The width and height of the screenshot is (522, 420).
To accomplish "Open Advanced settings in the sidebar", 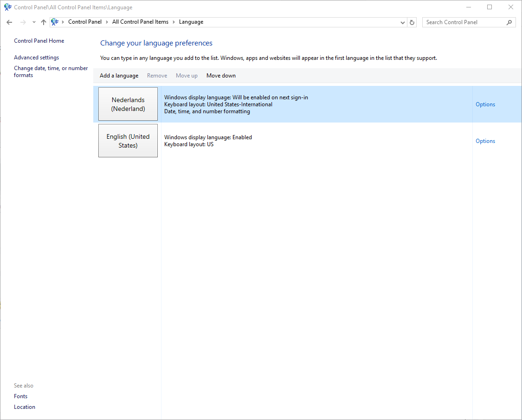I will pyautogui.click(x=37, y=58).
